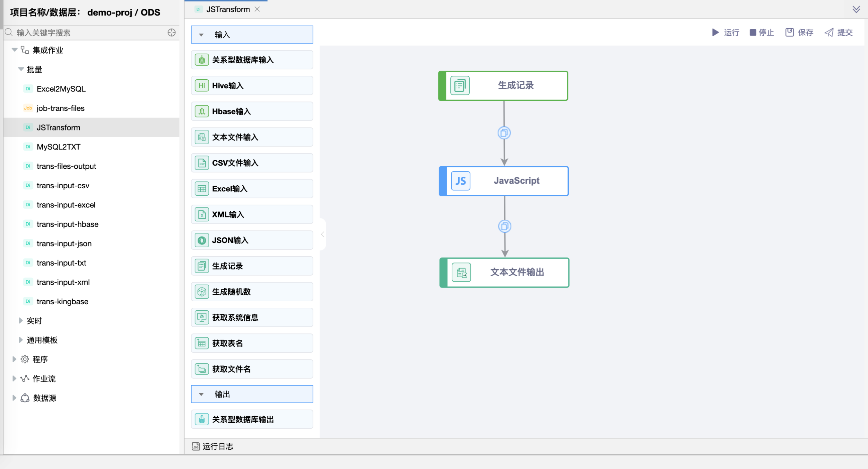The width and height of the screenshot is (868, 469).
Task: Click the JS icon on the JavaScript node
Action: [x=460, y=181]
